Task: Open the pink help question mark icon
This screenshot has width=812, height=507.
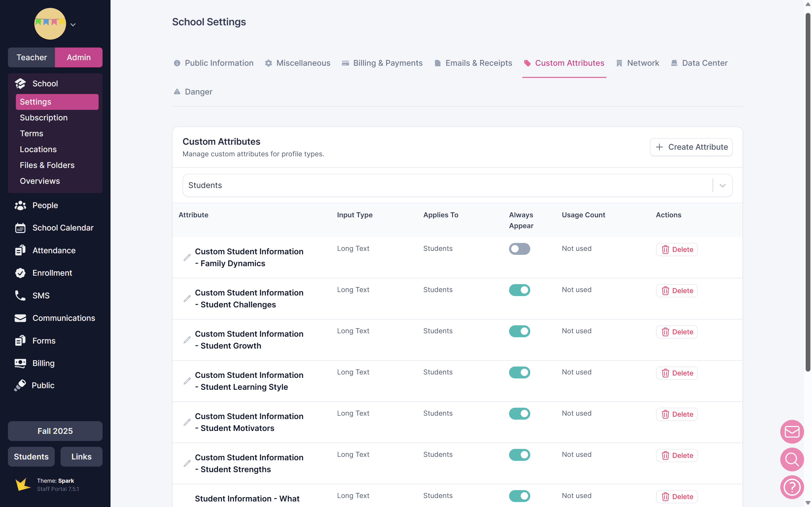Action: (792, 487)
